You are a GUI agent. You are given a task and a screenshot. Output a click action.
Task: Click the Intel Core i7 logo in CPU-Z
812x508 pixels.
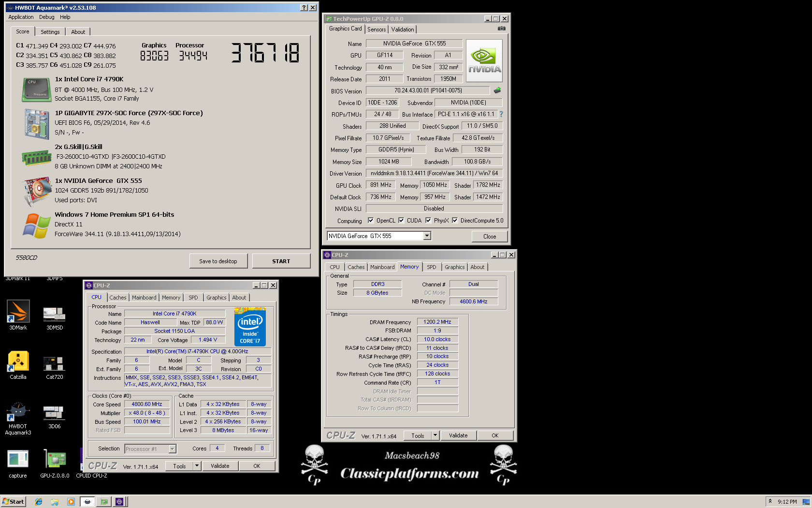click(250, 327)
